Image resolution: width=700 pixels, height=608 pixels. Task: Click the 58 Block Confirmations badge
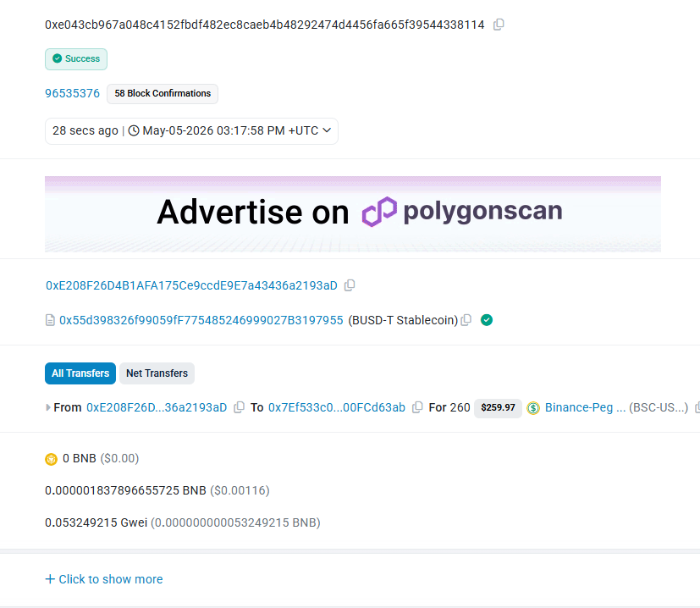click(163, 94)
